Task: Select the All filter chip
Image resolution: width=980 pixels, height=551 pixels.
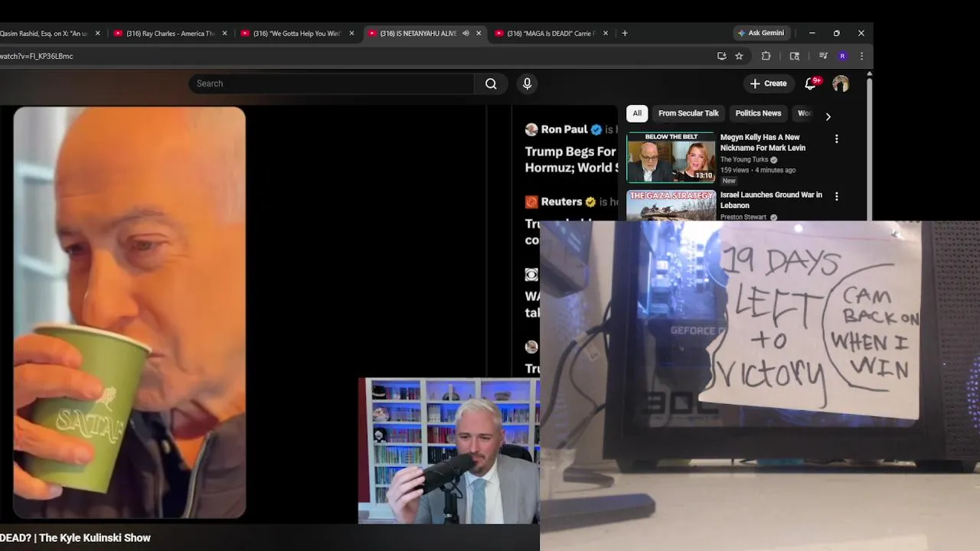Action: point(637,113)
